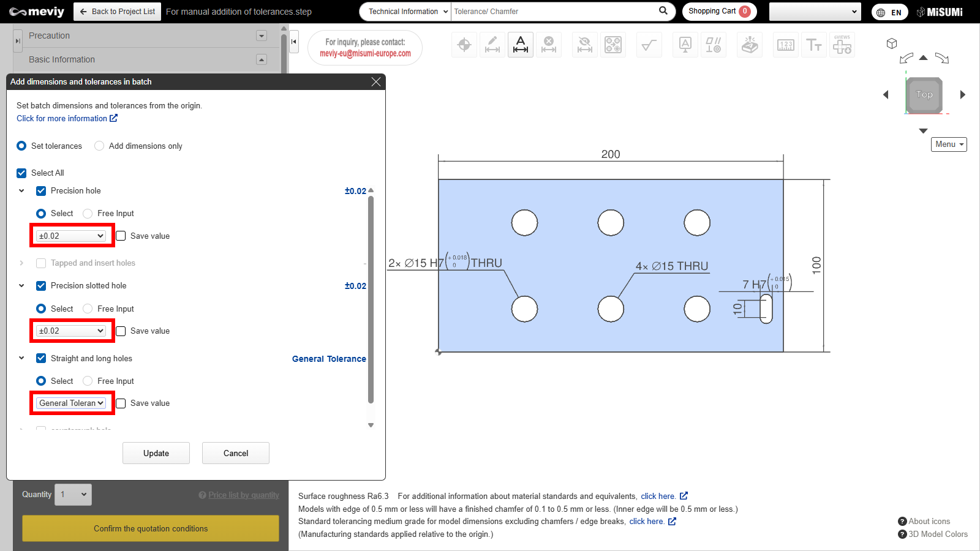The image size is (980, 551).
Task: Open the Precision hole tolerance dropdown
Action: tap(71, 236)
